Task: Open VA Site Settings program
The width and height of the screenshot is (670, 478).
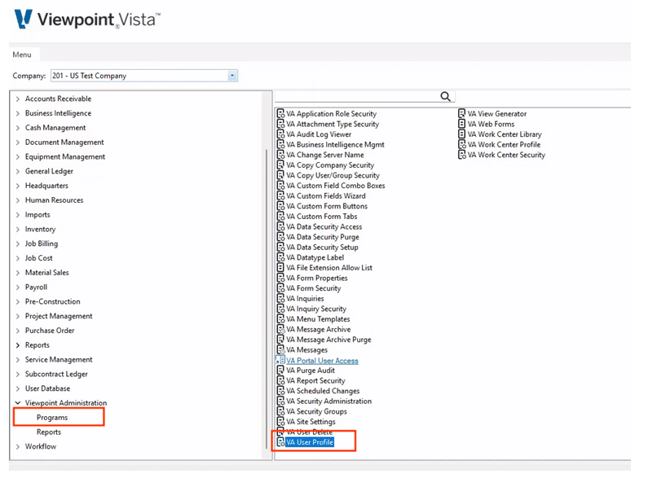Action: (311, 422)
